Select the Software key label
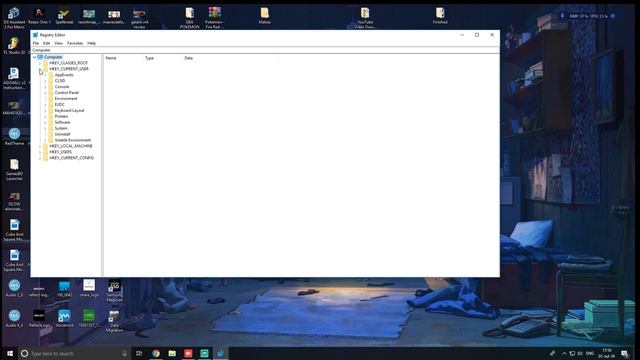This screenshot has height=360, width=640. click(62, 122)
